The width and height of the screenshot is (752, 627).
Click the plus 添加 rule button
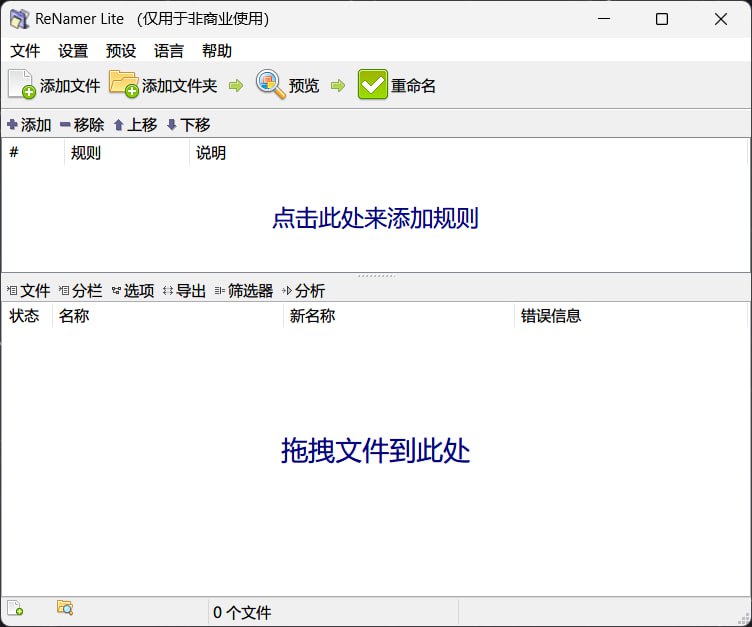(x=29, y=125)
